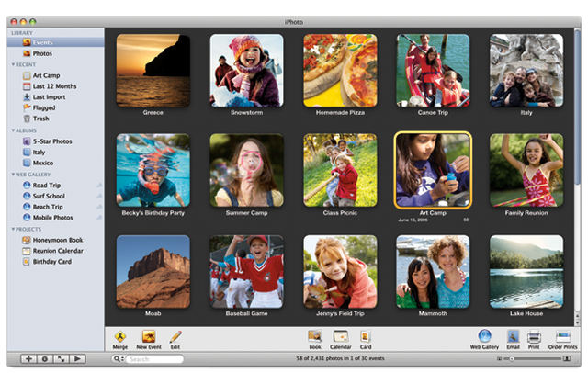Image resolution: width=588 pixels, height=373 pixels.
Task: Select the Greece event thumbnail
Action: pyautogui.click(x=153, y=71)
